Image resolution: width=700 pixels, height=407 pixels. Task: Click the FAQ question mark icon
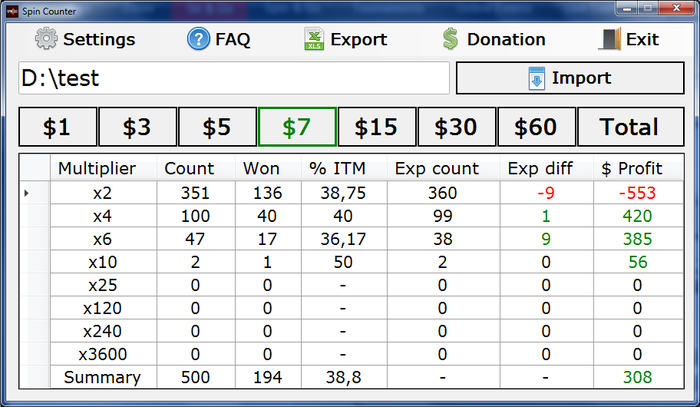[x=198, y=39]
